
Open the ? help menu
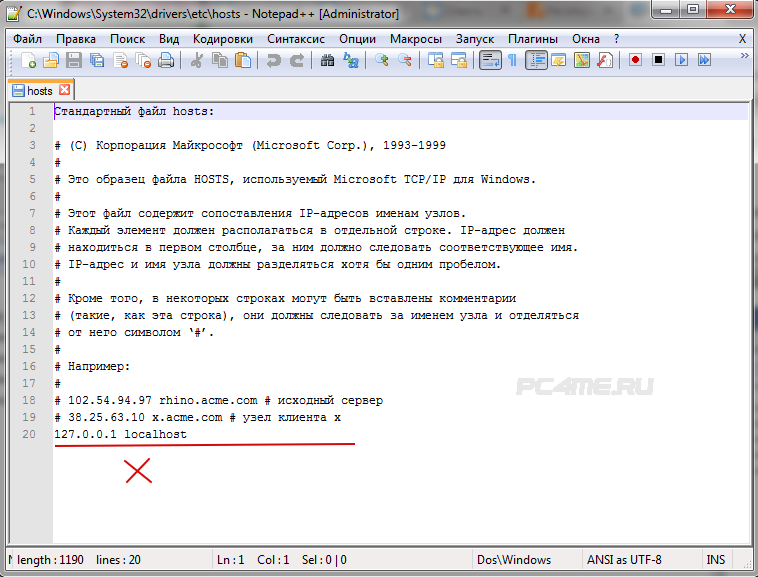[x=616, y=39]
